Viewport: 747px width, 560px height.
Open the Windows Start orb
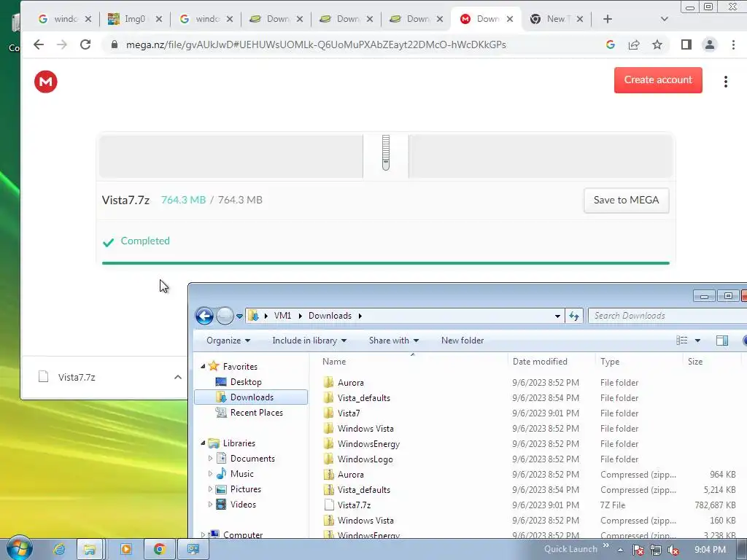tap(19, 548)
